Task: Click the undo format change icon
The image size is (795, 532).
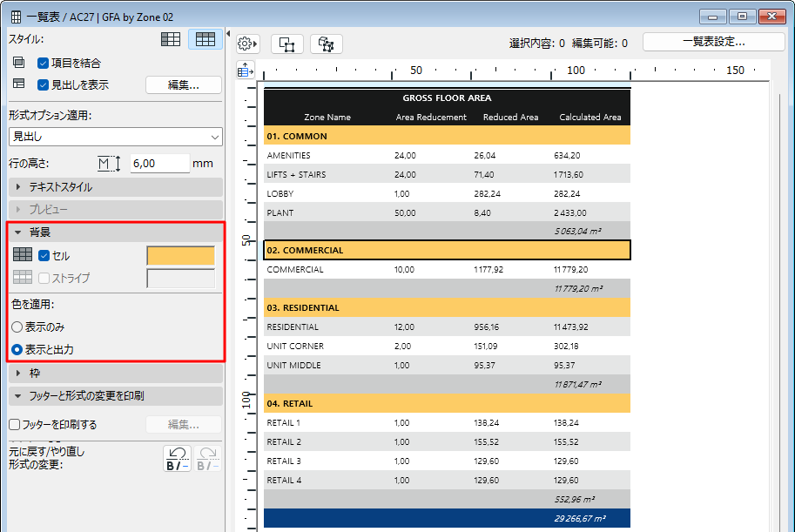Action: (x=178, y=458)
